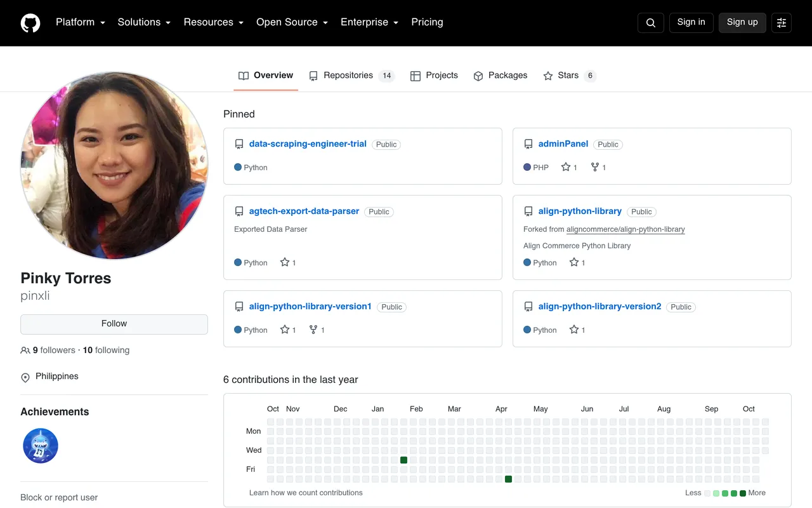Click the Sign up button
The height and width of the screenshot is (508, 812).
742,22
